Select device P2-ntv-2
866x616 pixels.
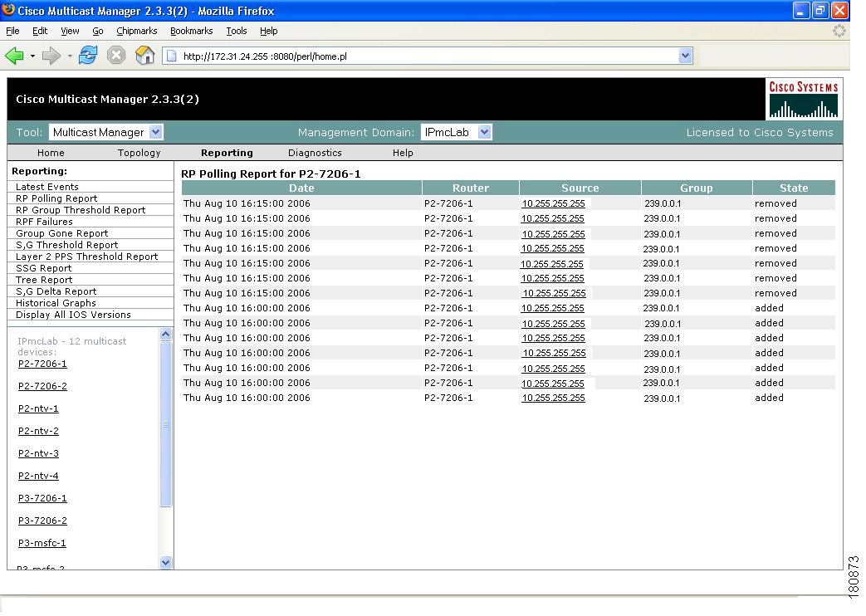click(38, 431)
